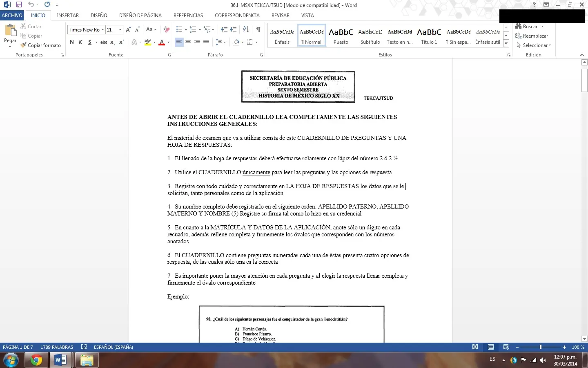Apply strikethrough abc formatting
588x368 pixels.
pyautogui.click(x=104, y=42)
